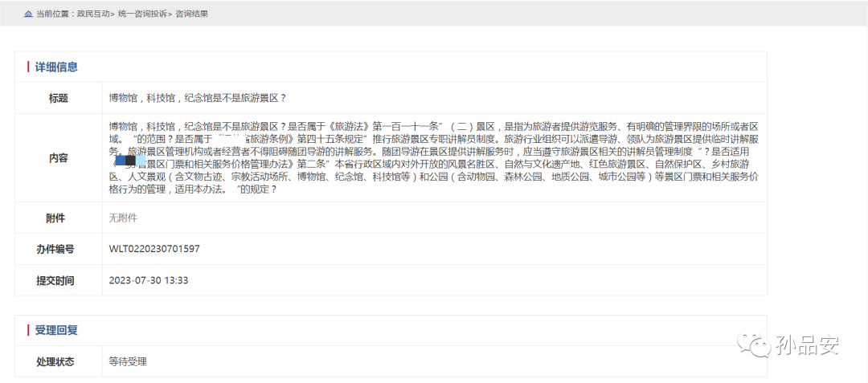This screenshot has height=383, width=868.
Task: Select the 办件编号 row label
Action: point(58,249)
